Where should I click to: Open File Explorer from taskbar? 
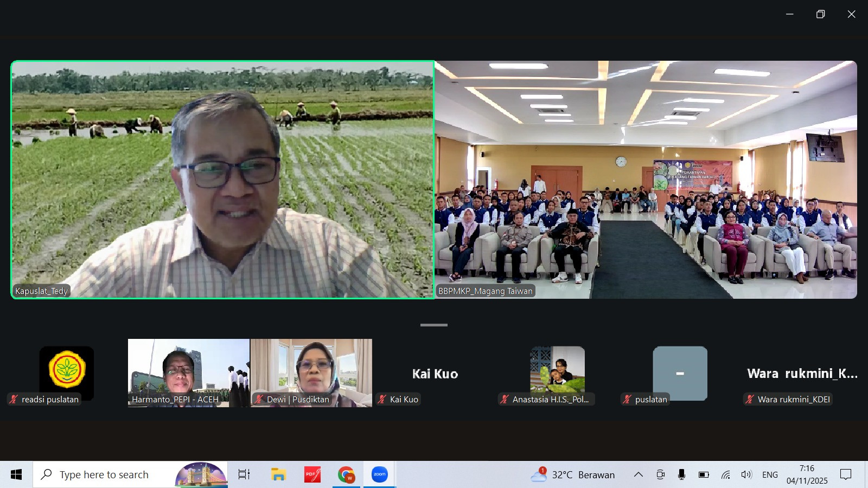[278, 474]
